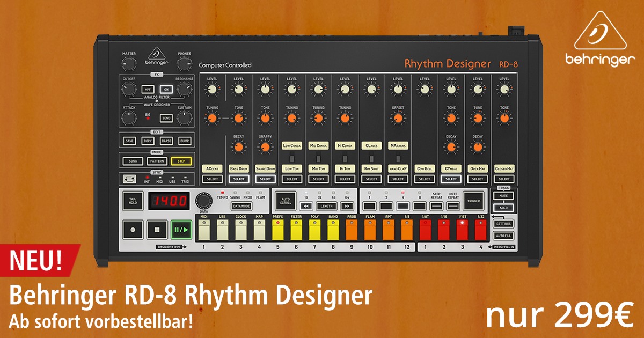Click the Snare Drum SELECT button

tap(265, 179)
